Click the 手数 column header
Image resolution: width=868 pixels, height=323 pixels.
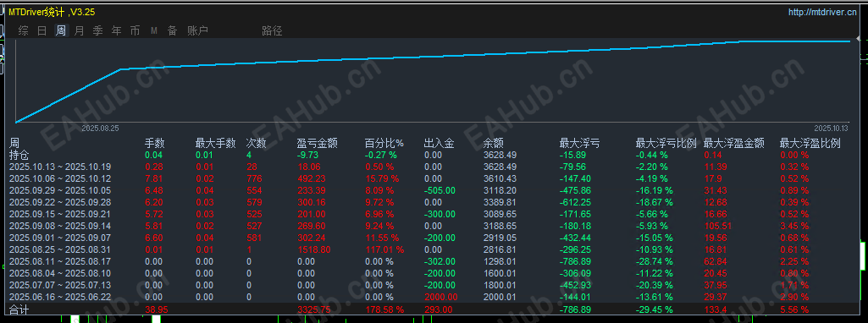(155, 144)
